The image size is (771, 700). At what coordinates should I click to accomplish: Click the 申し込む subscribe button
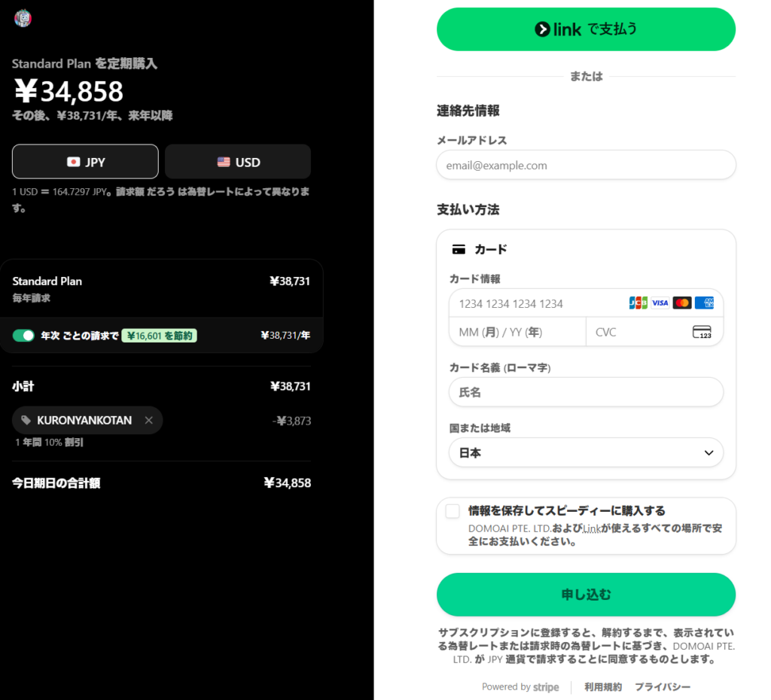[586, 595]
